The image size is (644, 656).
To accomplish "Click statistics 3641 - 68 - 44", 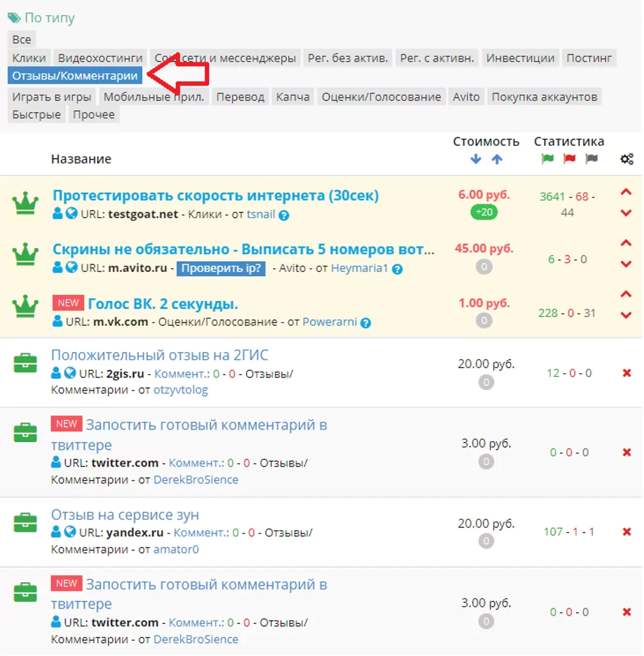I will click(567, 204).
